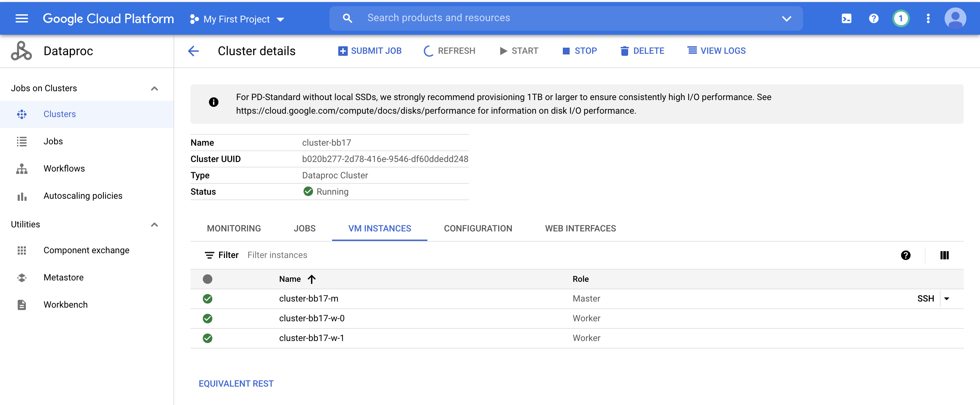Open the Equivalent REST link
Image resolution: width=980 pixels, height=405 pixels.
point(236,383)
